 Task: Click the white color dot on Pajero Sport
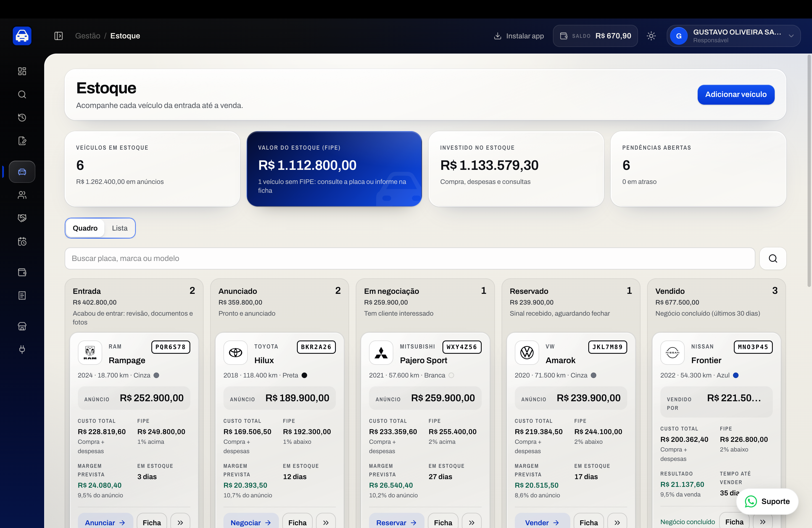pyautogui.click(x=451, y=375)
